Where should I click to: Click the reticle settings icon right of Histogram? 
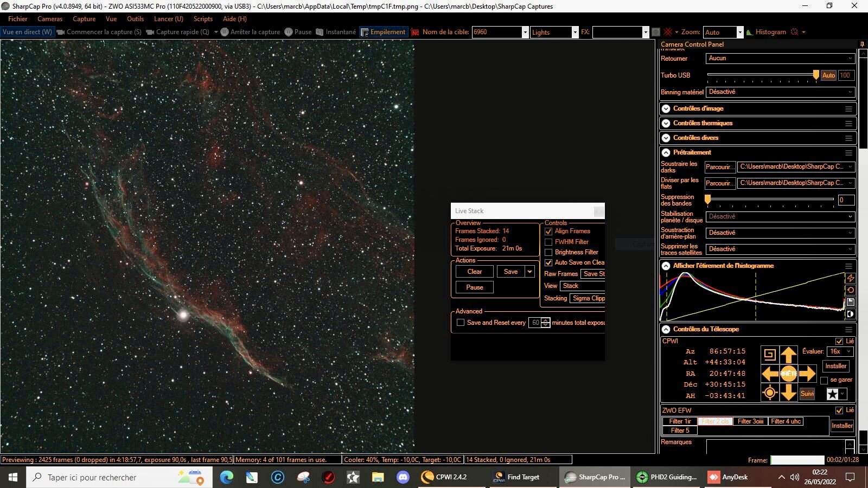click(x=795, y=32)
